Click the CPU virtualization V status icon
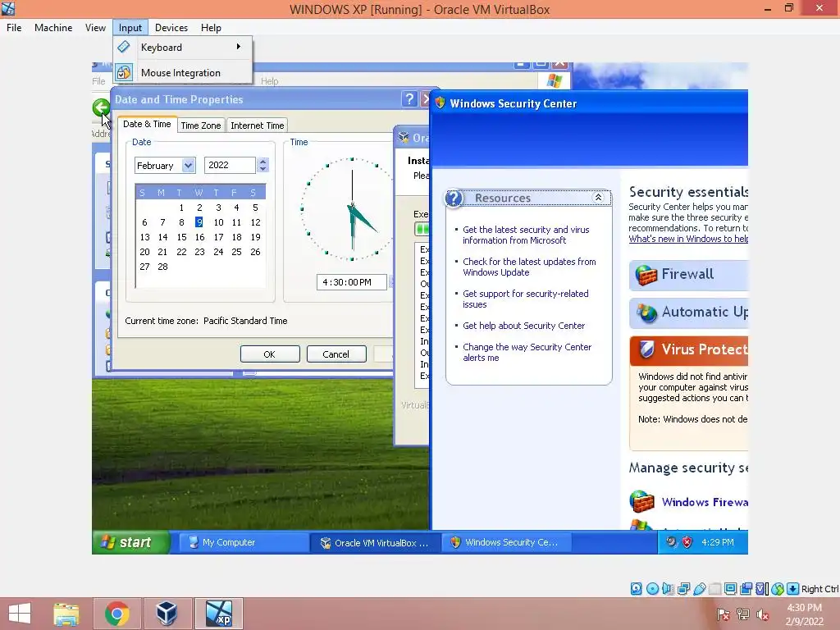840x630 pixels. [761, 589]
